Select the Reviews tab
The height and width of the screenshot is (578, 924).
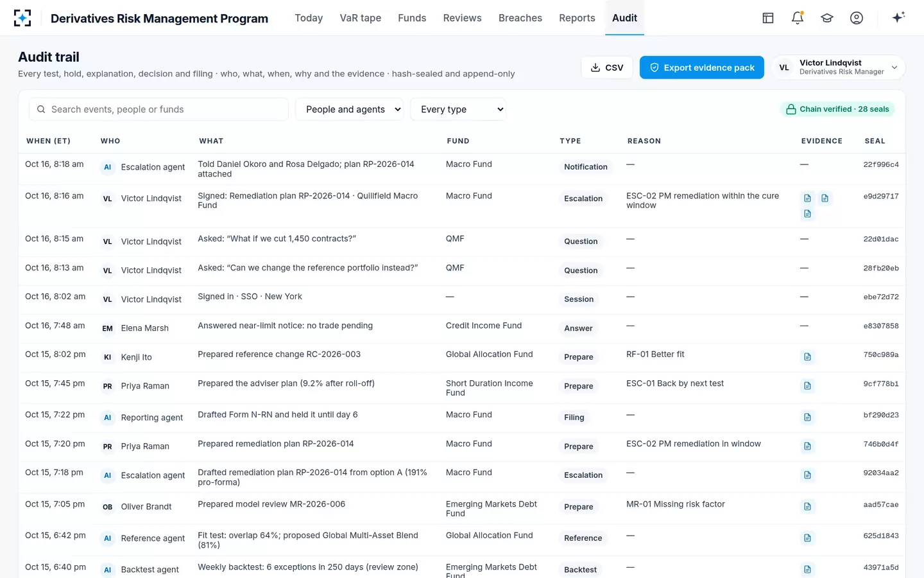tap(462, 18)
